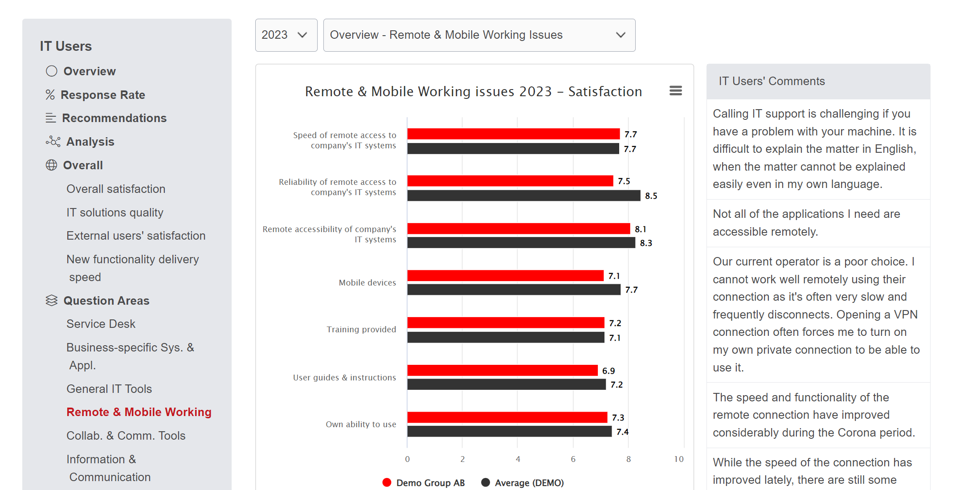Click dark bar for Reliability of remote access
The width and height of the screenshot is (980, 490).
[x=524, y=196]
